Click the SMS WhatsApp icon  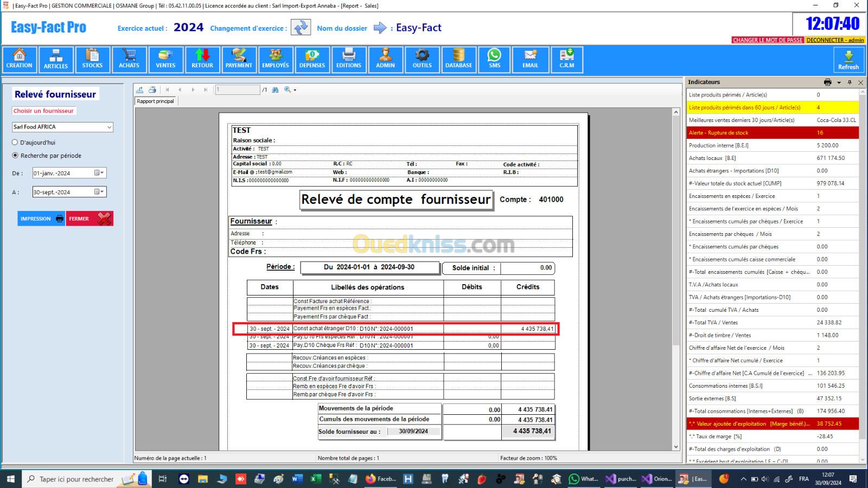(494, 59)
